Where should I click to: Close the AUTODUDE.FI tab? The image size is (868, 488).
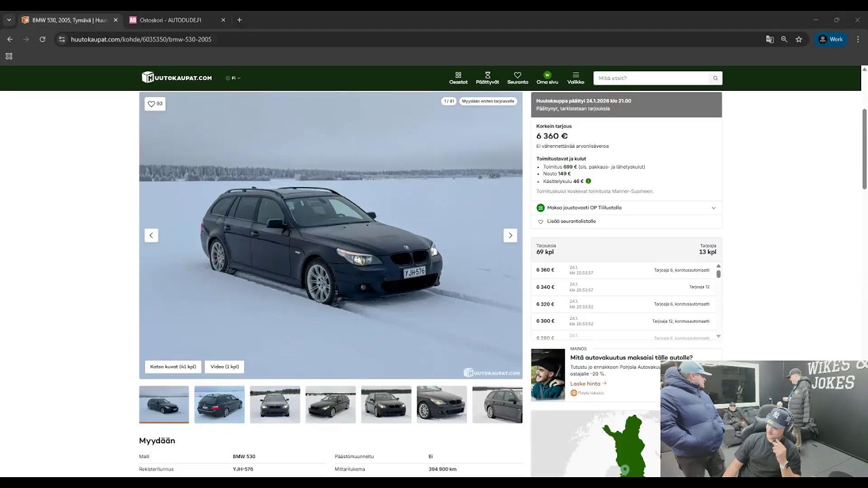[x=223, y=20]
